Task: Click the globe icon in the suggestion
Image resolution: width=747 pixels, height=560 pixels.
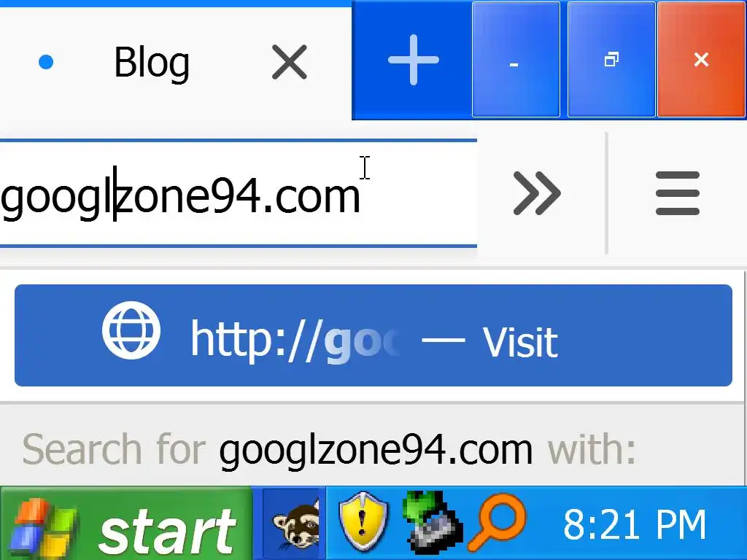Action: click(x=131, y=330)
